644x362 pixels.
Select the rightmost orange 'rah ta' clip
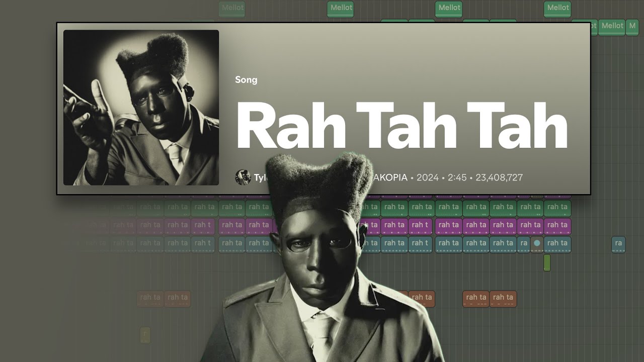tap(503, 298)
